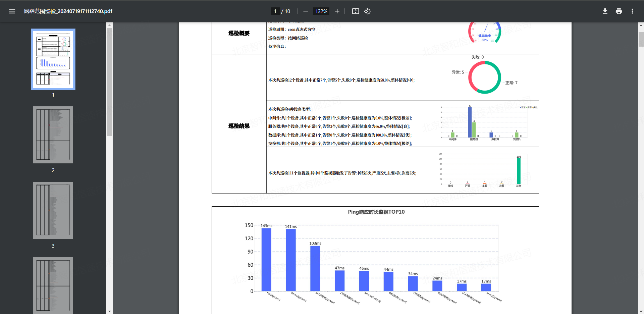Image resolution: width=644 pixels, height=314 pixels.
Task: Toggle the sidebar menu hamburger icon
Action: pos(12,11)
